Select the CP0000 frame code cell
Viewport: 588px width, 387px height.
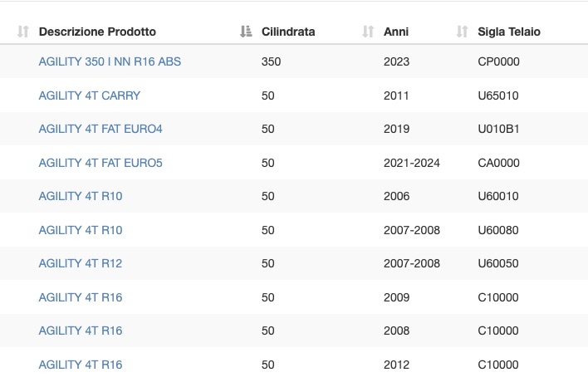(499, 61)
